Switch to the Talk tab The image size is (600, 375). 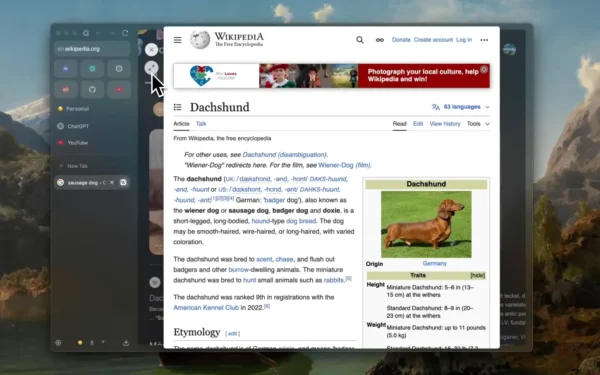tap(201, 124)
